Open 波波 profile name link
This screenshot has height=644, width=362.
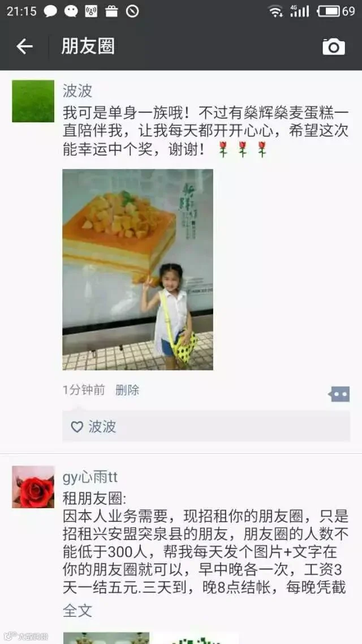tap(77, 91)
